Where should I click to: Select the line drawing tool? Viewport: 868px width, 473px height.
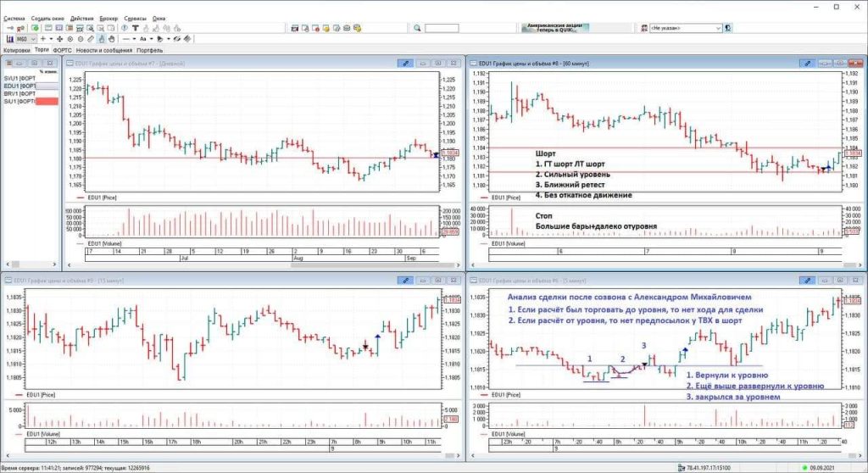pos(126,39)
